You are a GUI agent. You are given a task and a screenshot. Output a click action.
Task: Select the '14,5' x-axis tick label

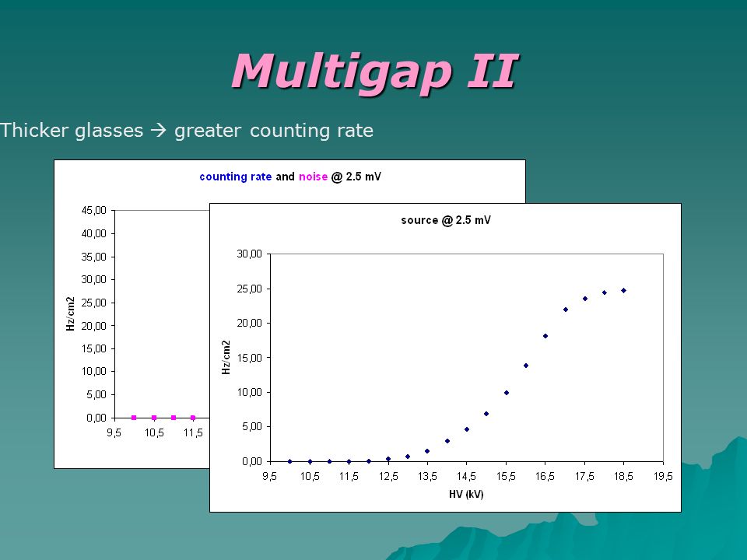coord(466,476)
